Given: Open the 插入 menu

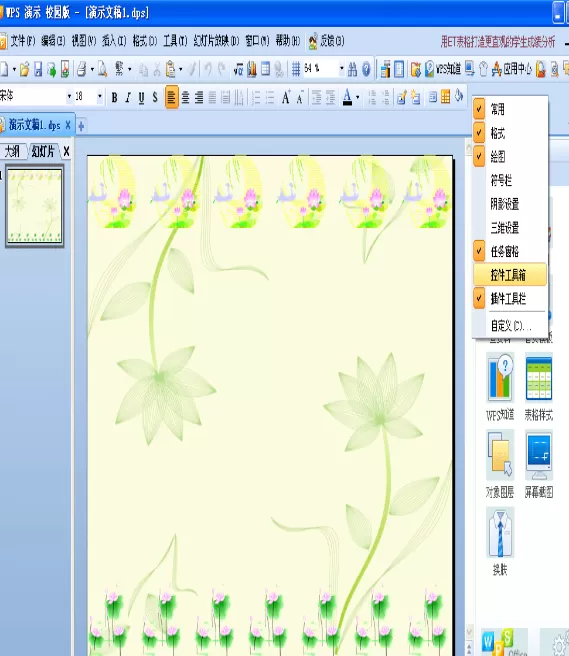Looking at the screenshot, I should pos(114,41).
